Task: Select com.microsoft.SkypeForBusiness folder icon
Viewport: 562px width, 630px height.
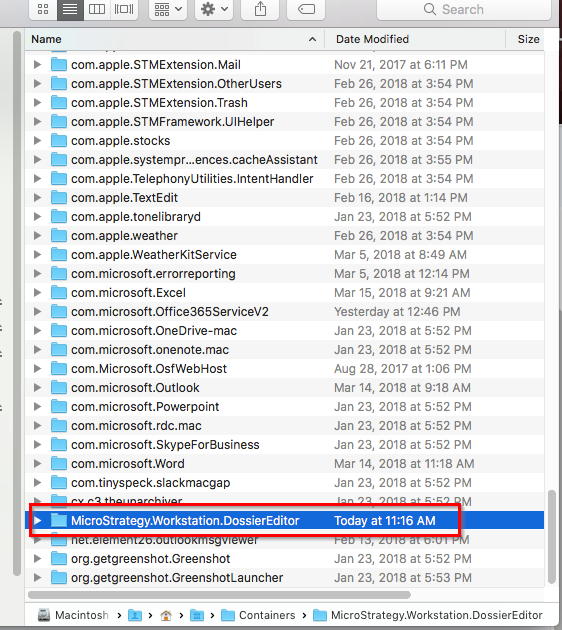Action: coord(59,445)
